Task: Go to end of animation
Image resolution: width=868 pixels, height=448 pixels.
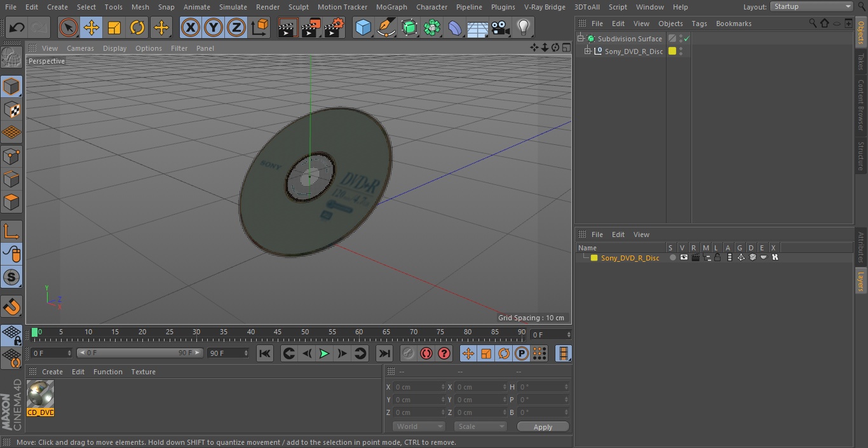Action: (384, 353)
